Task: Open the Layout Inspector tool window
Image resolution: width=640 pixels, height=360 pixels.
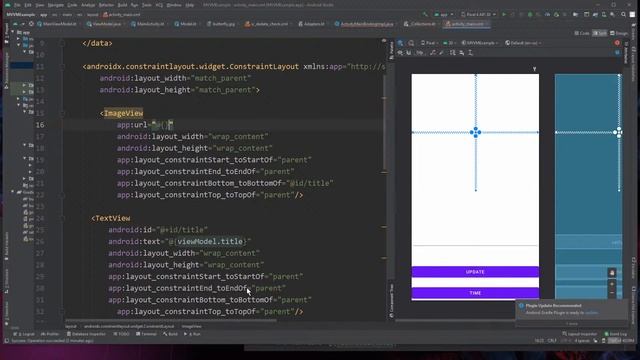Action: [x=579, y=334]
